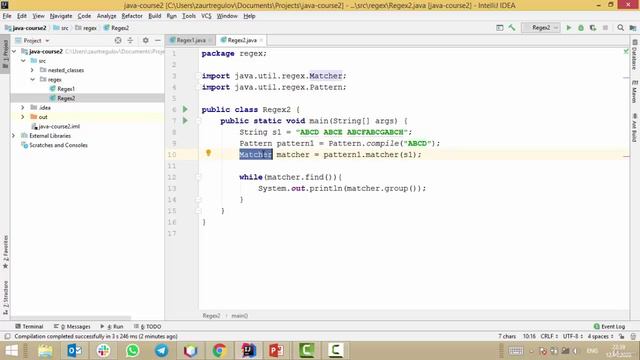Run with coverage icon in toolbar

(593, 28)
